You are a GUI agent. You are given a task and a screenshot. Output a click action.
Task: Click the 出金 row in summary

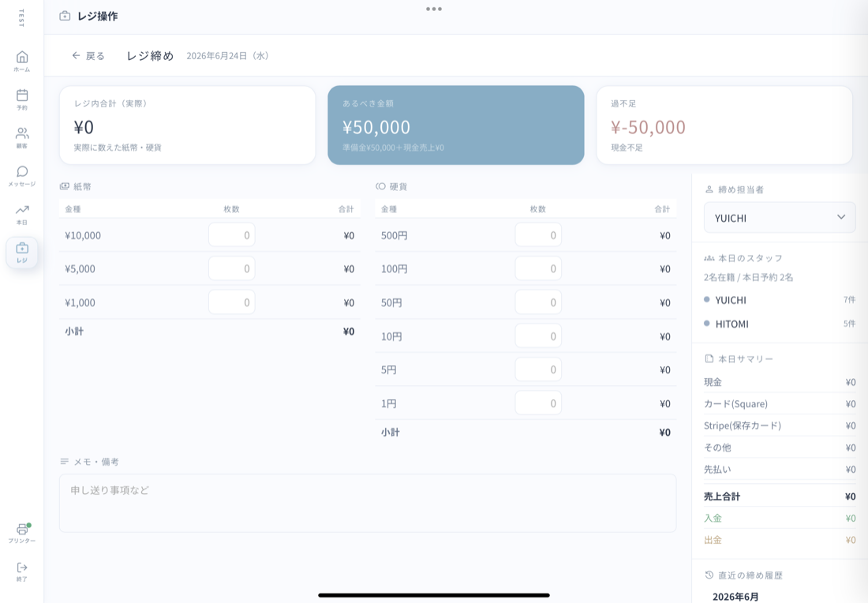tap(780, 540)
